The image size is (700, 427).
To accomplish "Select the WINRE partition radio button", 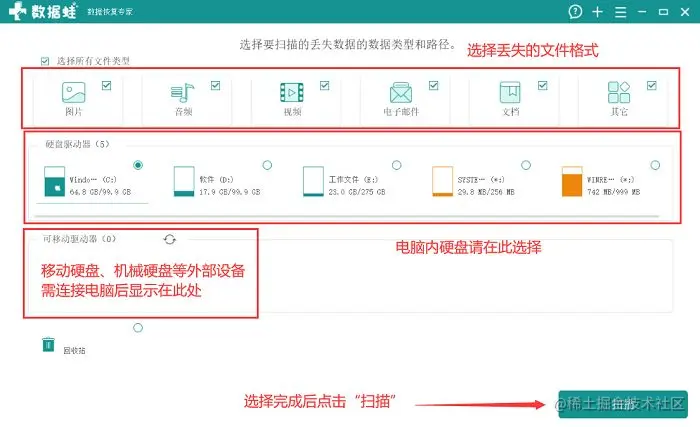I will coord(655,165).
